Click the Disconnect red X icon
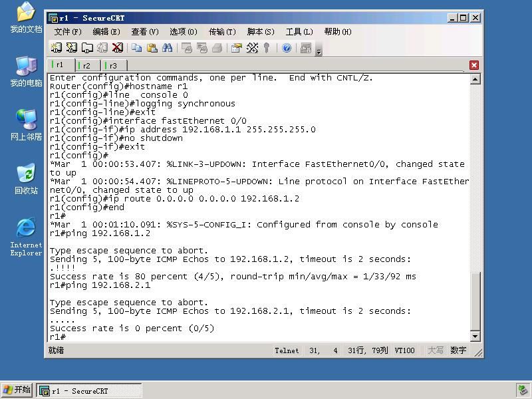The height and width of the screenshot is (399, 532). [118, 48]
